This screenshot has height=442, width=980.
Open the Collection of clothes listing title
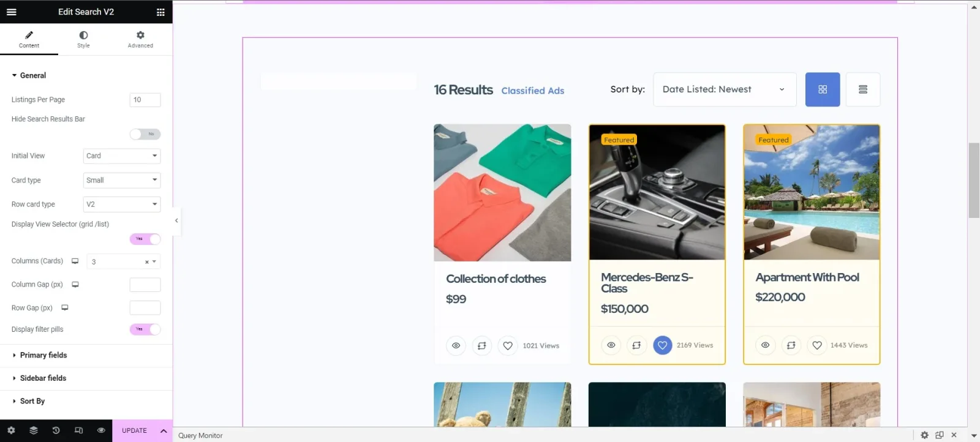tap(496, 279)
